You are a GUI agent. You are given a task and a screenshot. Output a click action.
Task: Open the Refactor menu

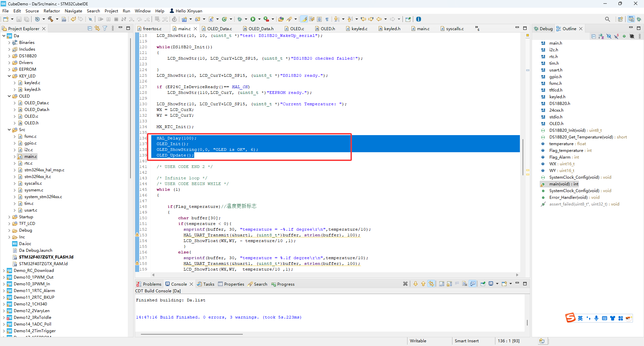[x=52, y=11]
